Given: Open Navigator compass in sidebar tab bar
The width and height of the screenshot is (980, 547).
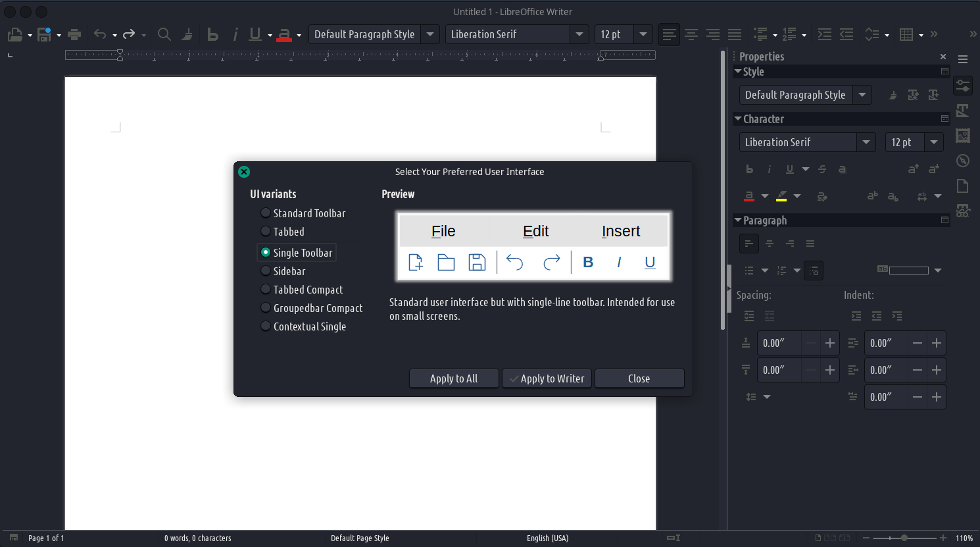Looking at the screenshot, I should click(x=963, y=161).
